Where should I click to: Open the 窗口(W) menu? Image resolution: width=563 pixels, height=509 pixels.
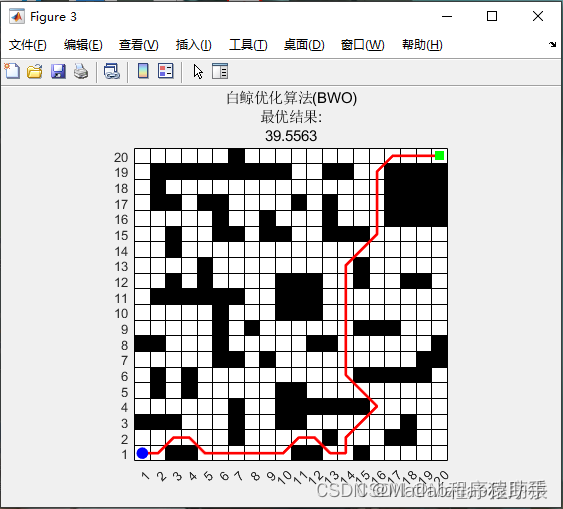click(x=362, y=45)
